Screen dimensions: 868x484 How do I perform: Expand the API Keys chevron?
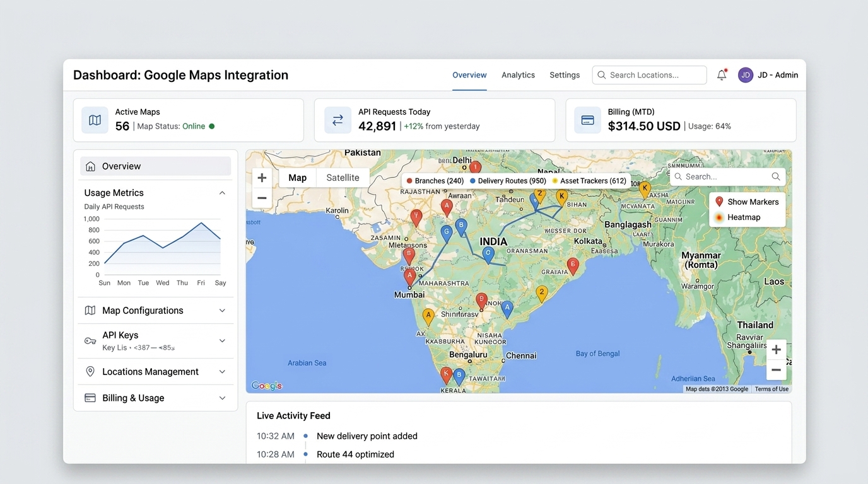(x=222, y=341)
